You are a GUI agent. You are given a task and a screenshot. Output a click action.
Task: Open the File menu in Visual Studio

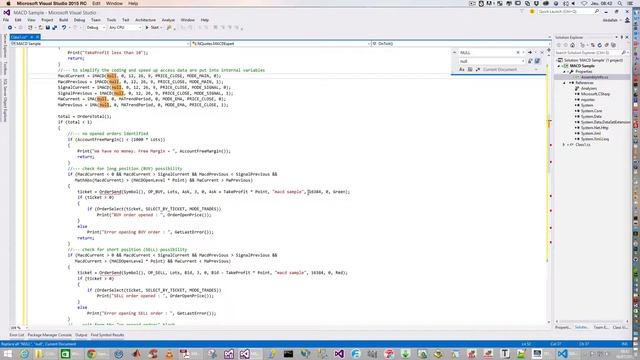pos(6,20)
